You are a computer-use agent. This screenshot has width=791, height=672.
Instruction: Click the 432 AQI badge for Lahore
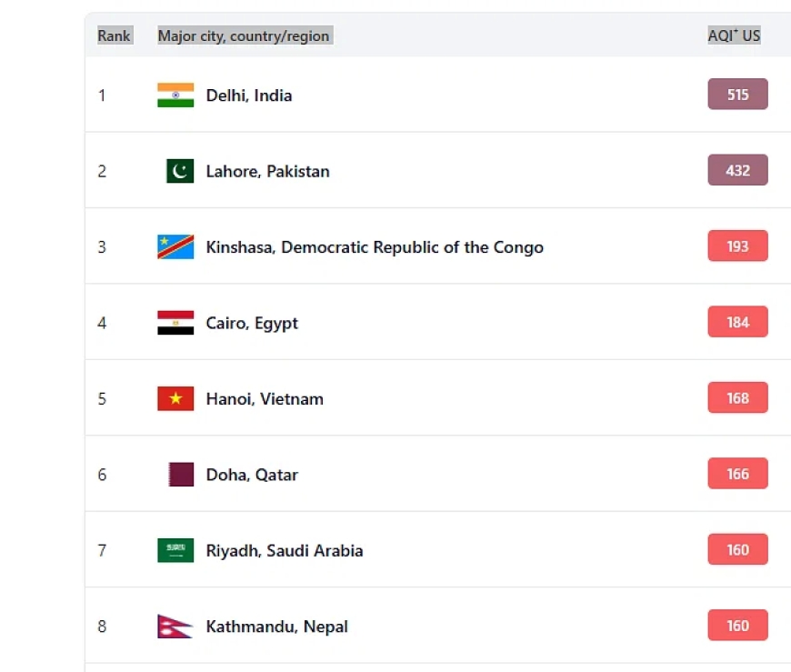pos(738,170)
